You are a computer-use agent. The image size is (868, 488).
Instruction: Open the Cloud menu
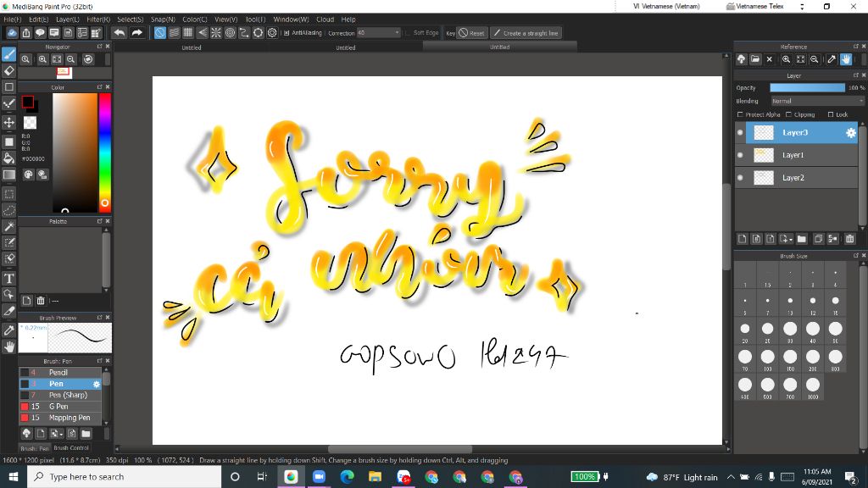pyautogui.click(x=325, y=19)
